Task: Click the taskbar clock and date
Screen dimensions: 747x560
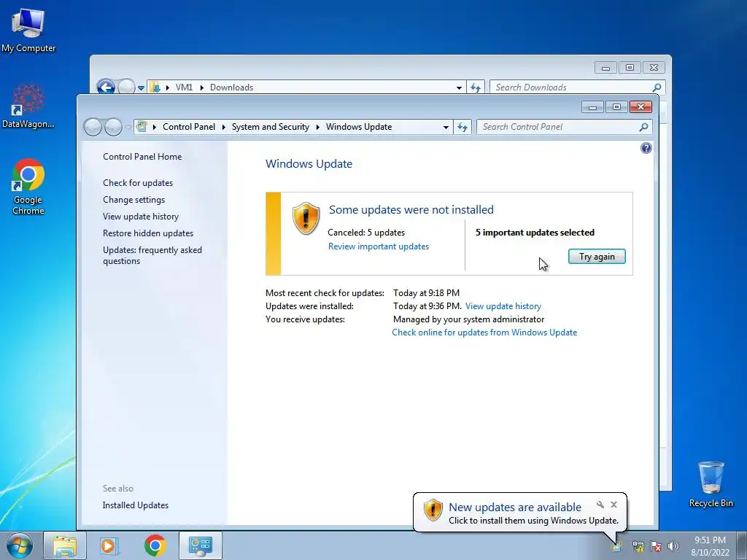Action: point(710,545)
